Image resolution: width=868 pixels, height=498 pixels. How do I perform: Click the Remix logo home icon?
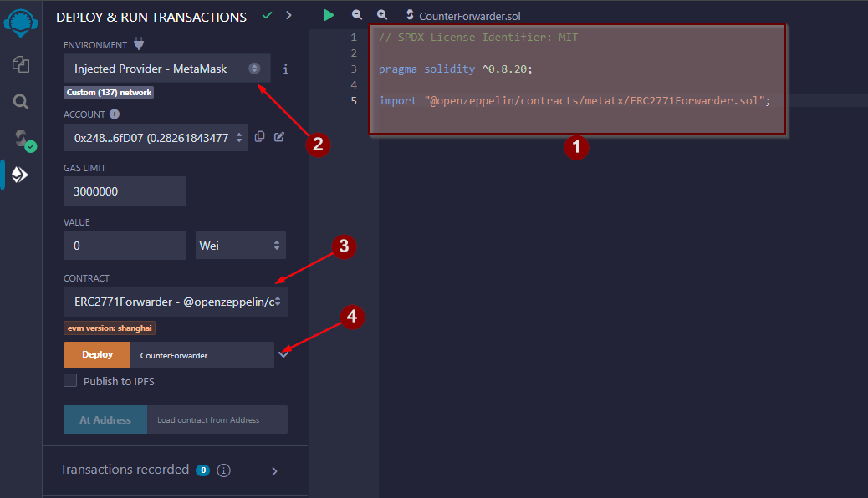(21, 25)
